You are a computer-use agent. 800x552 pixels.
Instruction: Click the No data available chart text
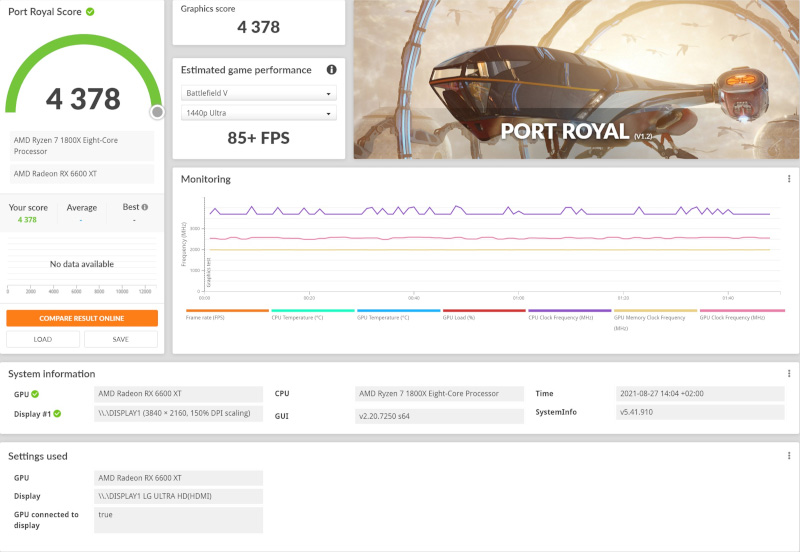click(82, 264)
